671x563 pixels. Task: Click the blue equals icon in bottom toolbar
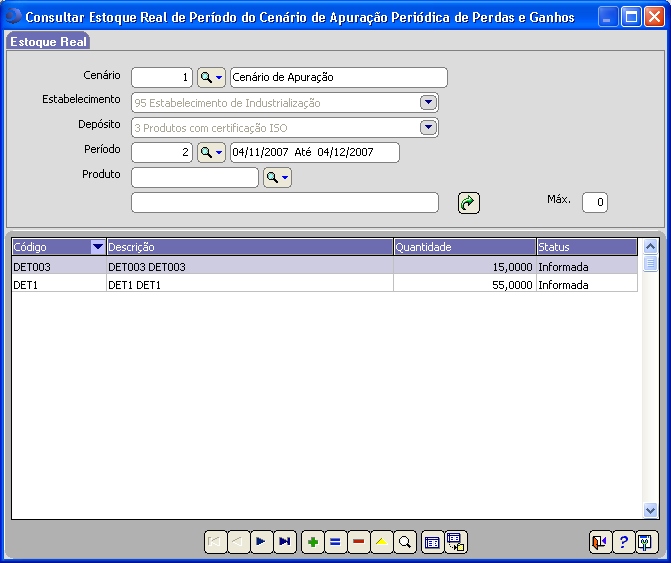pos(335,542)
